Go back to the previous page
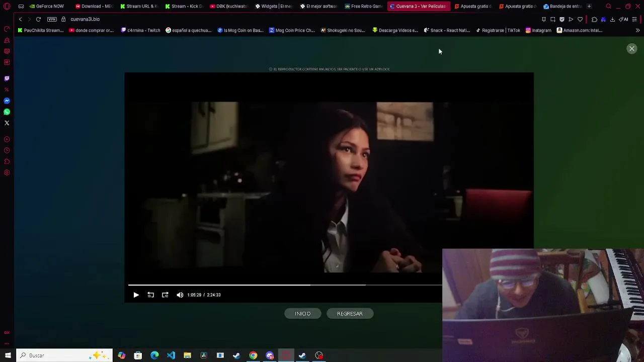Screen dimensions: 644x362 click(x=20, y=19)
